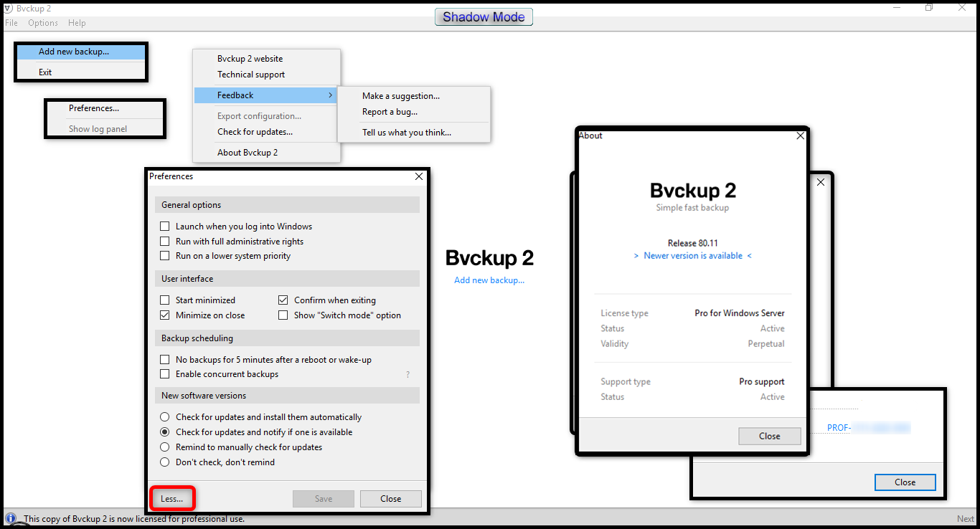Click the X of the window behind About
The image size is (980, 529).
821,182
